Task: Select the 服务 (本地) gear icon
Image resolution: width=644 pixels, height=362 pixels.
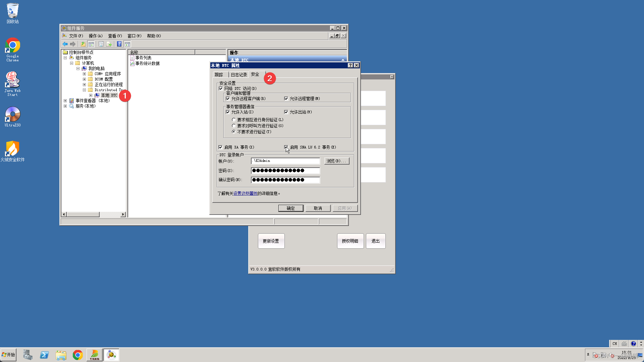Action: click(71, 106)
